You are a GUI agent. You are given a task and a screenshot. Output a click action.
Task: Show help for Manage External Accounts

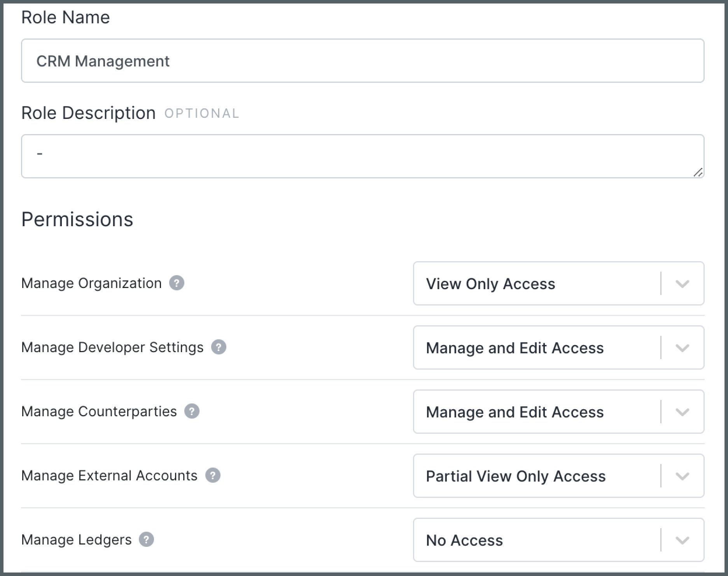point(213,475)
